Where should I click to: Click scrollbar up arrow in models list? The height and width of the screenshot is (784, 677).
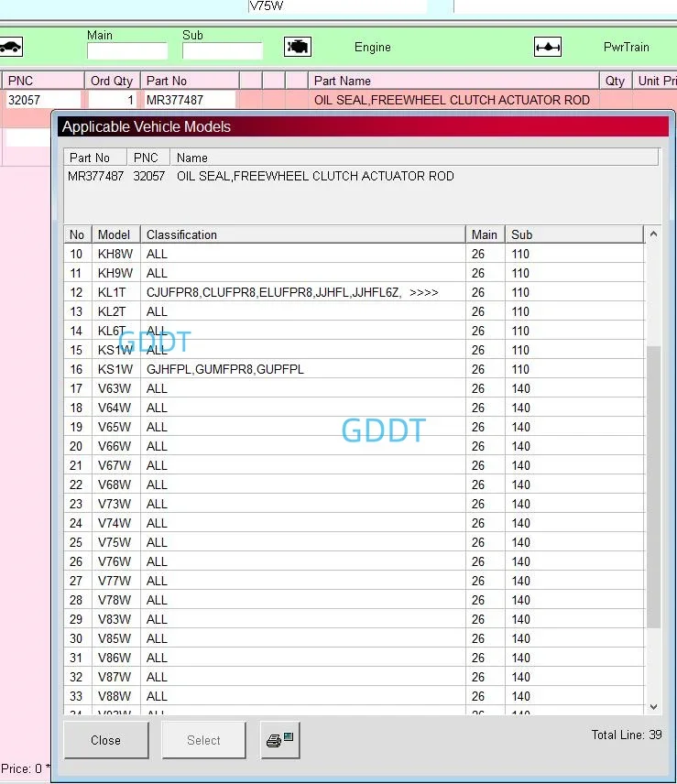[x=653, y=234]
